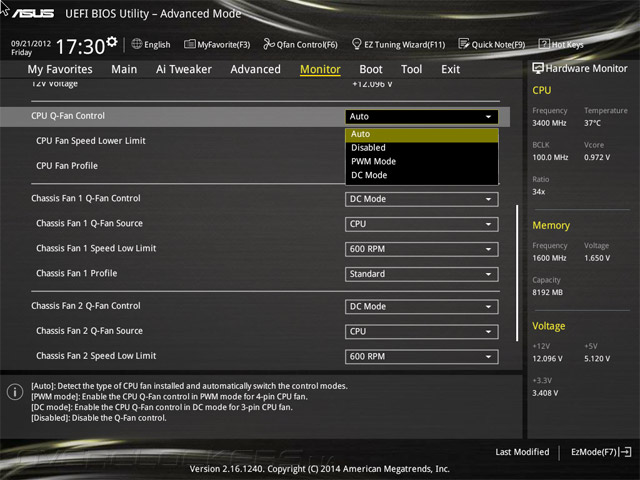Image resolution: width=640 pixels, height=480 pixels.
Task: Click the Hardware Monitor screen icon
Action: 538,68
